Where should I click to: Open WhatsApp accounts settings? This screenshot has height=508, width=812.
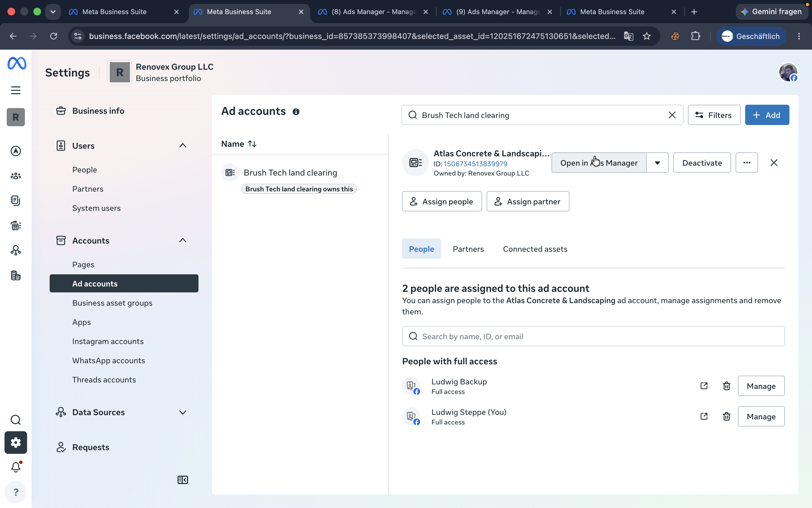pyautogui.click(x=109, y=360)
